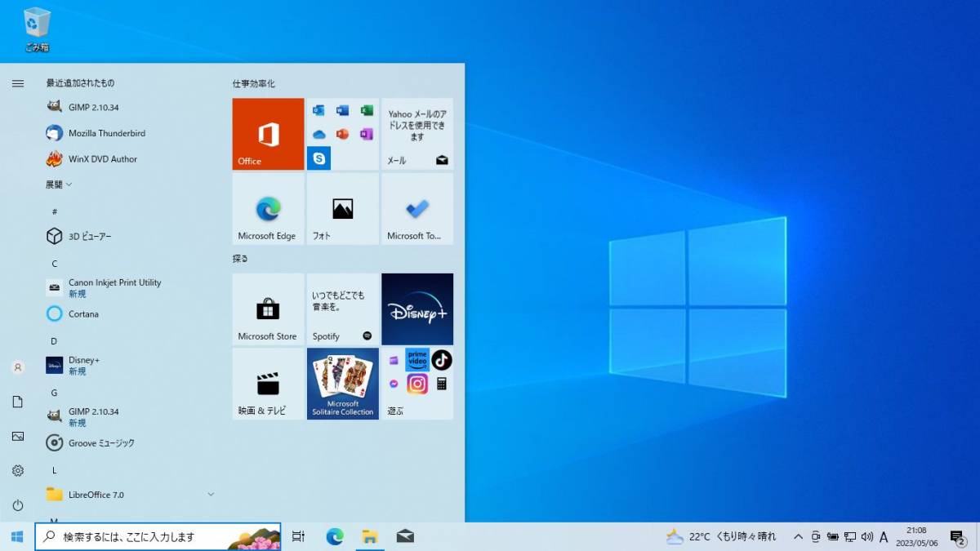Open the weather widget showing 22°C
980x551 pixels.
click(721, 536)
